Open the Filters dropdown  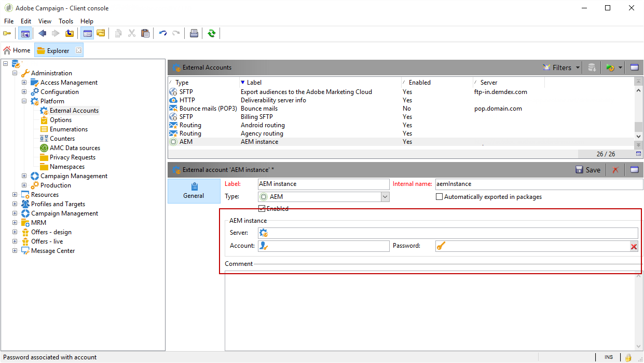(561, 68)
